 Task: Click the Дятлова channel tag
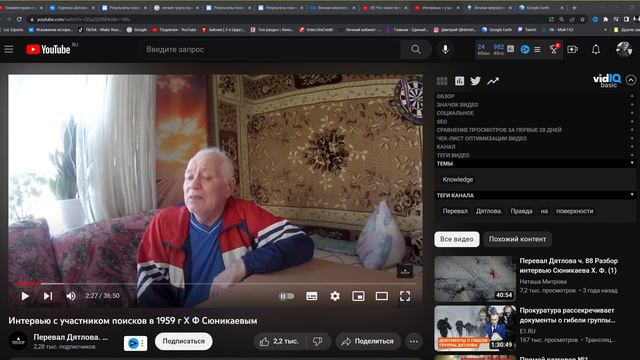point(489,211)
